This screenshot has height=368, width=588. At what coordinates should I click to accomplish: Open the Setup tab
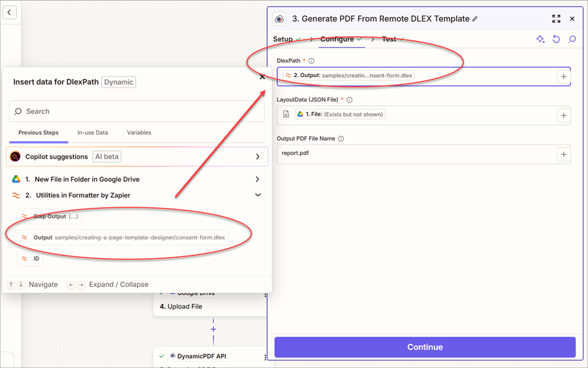tap(283, 39)
